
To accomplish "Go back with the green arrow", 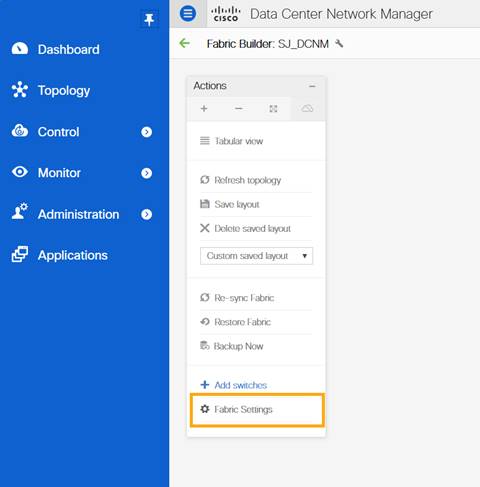I will click(184, 43).
